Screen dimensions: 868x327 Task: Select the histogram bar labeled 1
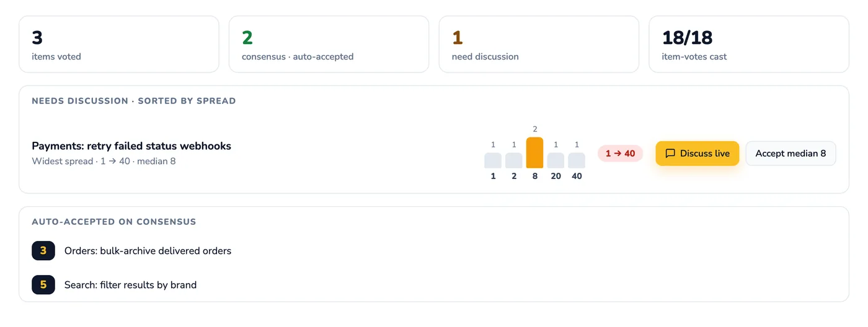pos(493,160)
